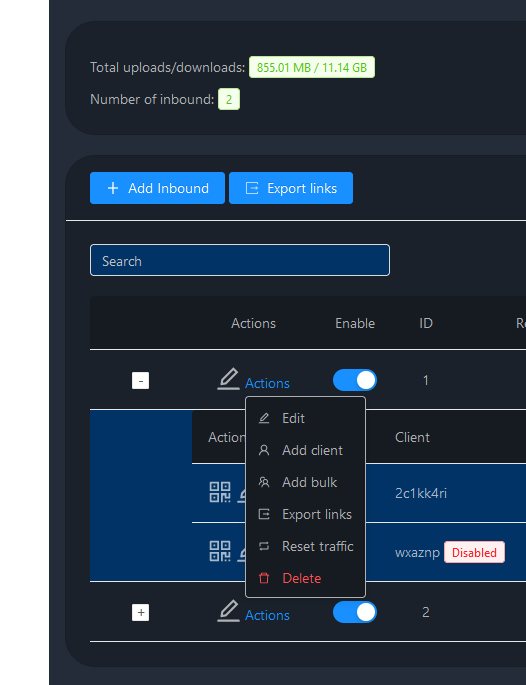Click the blue Export links button
Screen dimensions: 526x685
(x=291, y=188)
